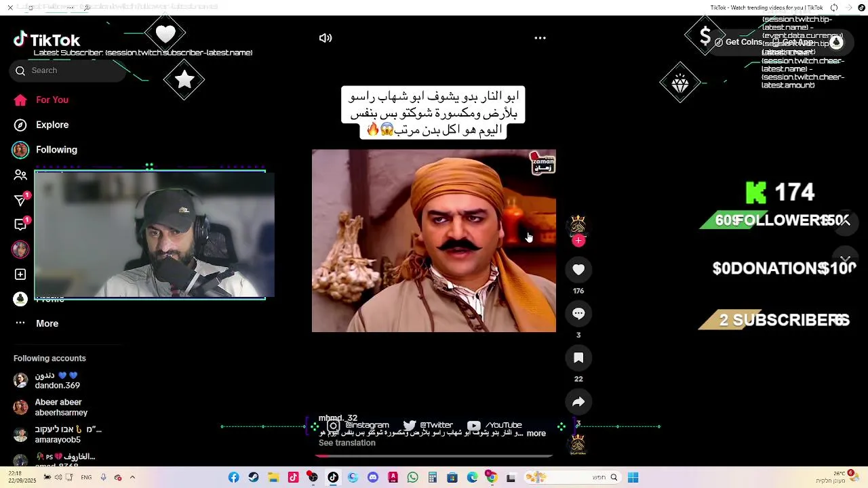
Task: Open Messages paper-plane icon
Action: click(x=20, y=200)
